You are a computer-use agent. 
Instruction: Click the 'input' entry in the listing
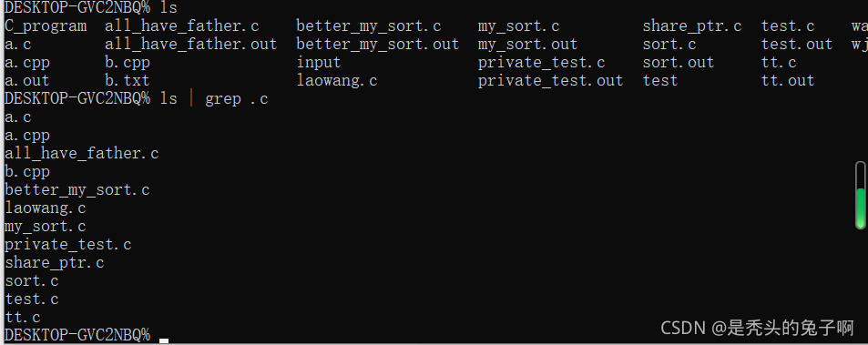[318, 63]
